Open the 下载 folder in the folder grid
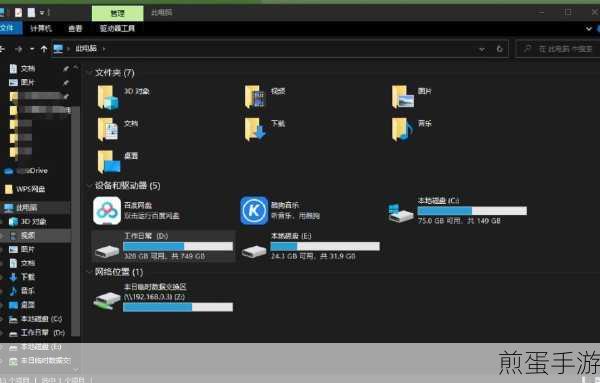This screenshot has height=383, width=600. [x=255, y=129]
